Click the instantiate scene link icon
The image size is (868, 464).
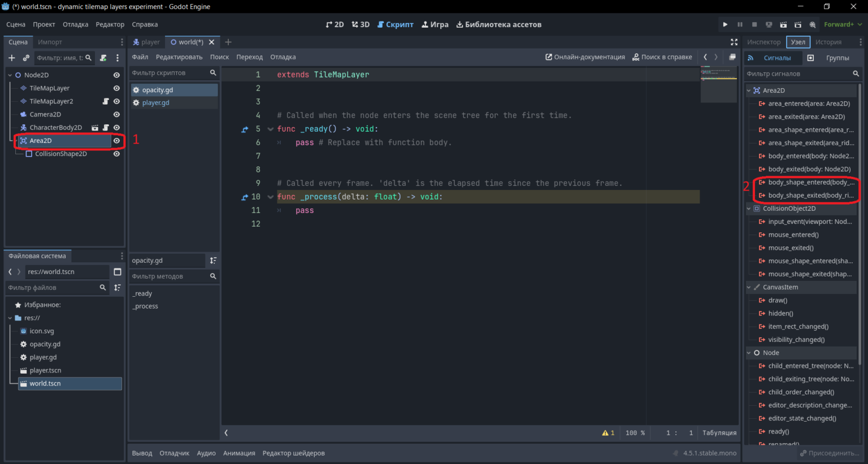tap(26, 58)
